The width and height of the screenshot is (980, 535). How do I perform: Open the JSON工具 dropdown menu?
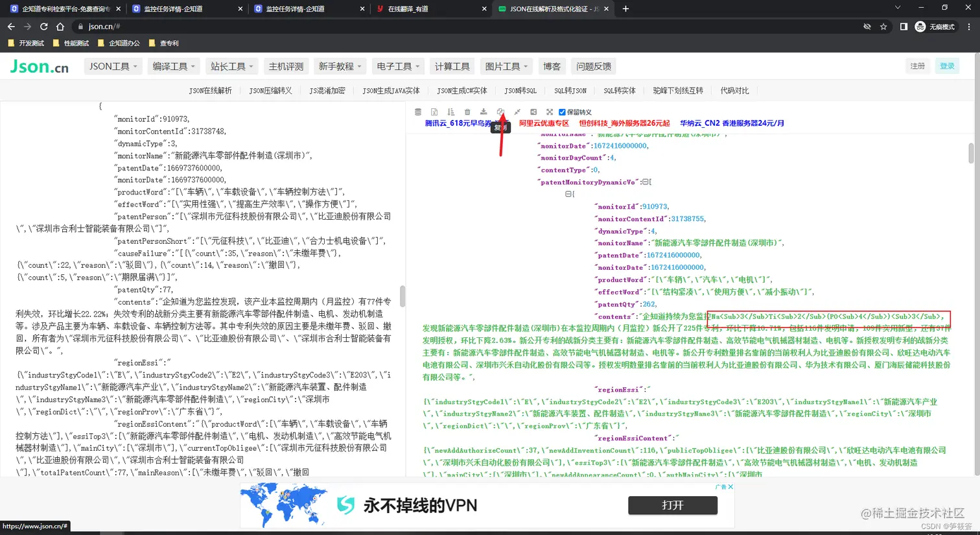pyautogui.click(x=113, y=66)
